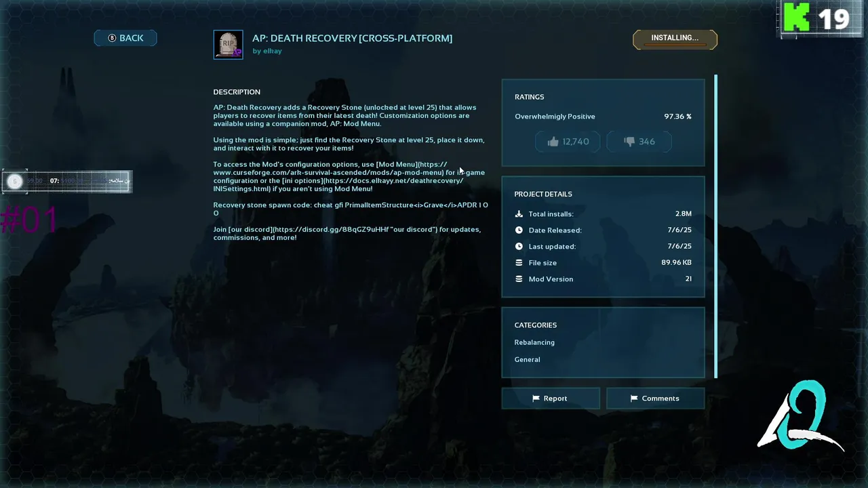
Task: Click the Date Released value 7/6/25
Action: (679, 230)
